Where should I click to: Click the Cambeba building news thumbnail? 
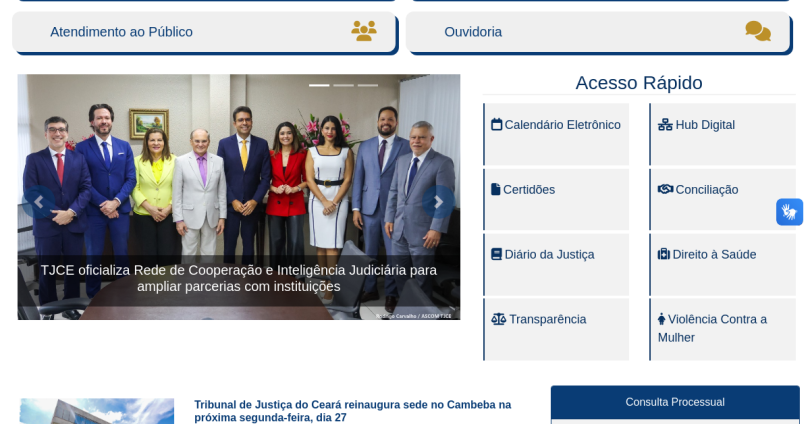click(97, 411)
